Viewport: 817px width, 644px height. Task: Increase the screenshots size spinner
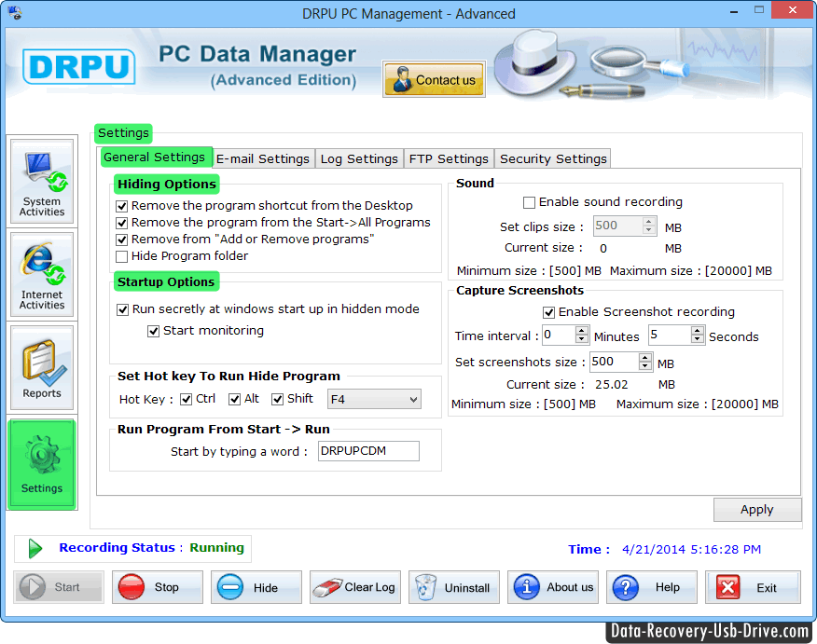click(x=645, y=358)
